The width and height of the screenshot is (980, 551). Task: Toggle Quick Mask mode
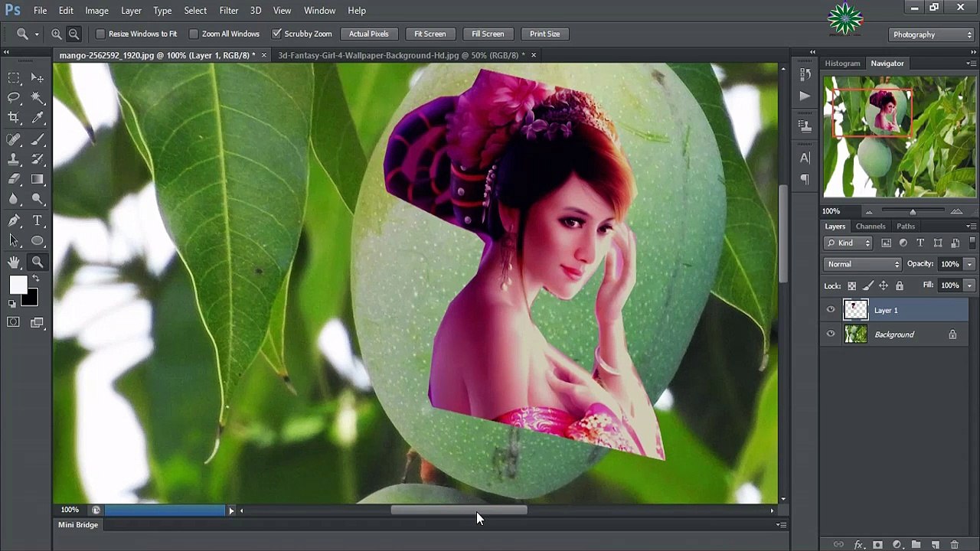14,322
